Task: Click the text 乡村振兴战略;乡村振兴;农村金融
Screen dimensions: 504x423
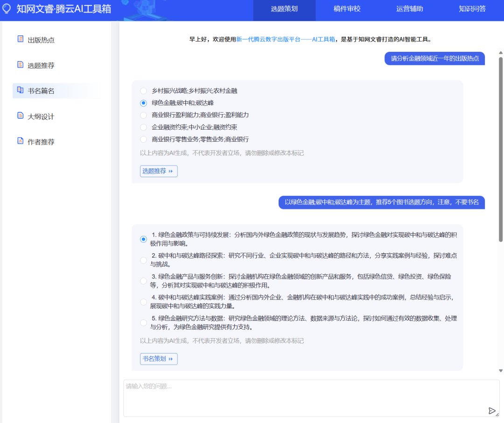Action: (x=195, y=91)
